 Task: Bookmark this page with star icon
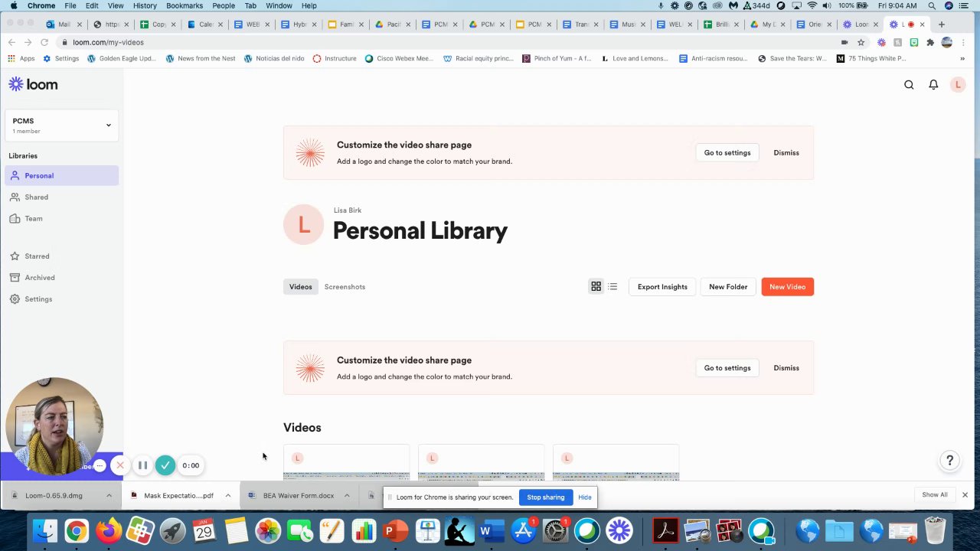pyautogui.click(x=861, y=42)
